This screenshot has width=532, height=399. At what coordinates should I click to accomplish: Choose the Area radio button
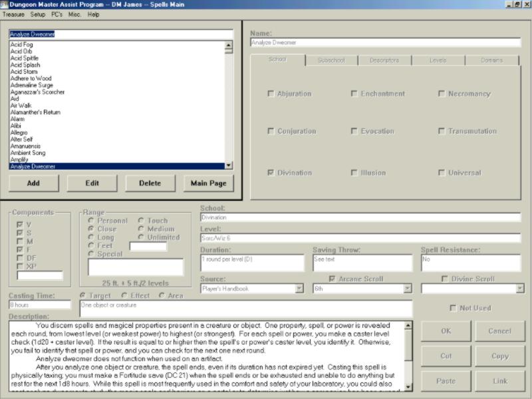162,295
